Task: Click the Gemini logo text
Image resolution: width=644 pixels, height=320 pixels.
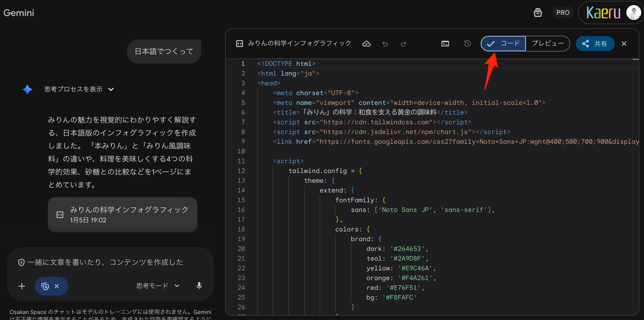Action: click(x=19, y=13)
